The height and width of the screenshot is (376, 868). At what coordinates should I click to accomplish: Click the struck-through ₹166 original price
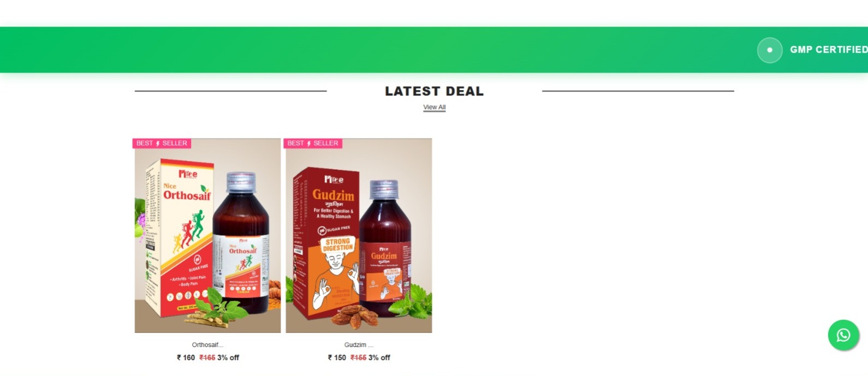point(207,358)
